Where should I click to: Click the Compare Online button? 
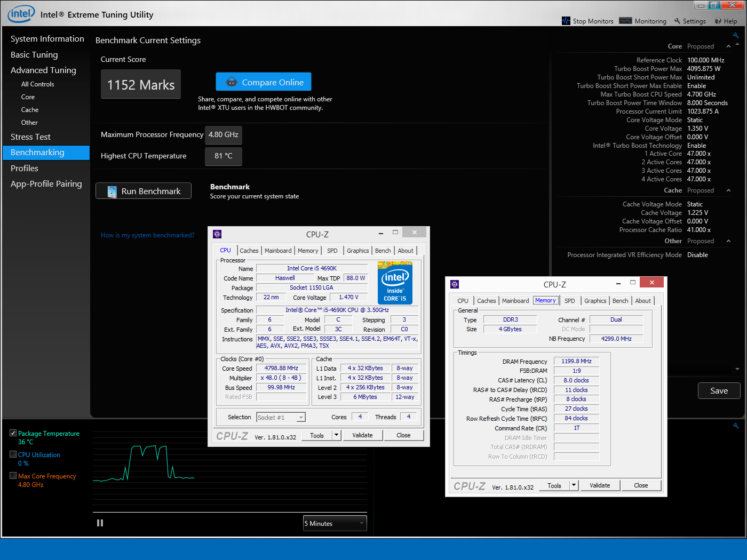(264, 82)
